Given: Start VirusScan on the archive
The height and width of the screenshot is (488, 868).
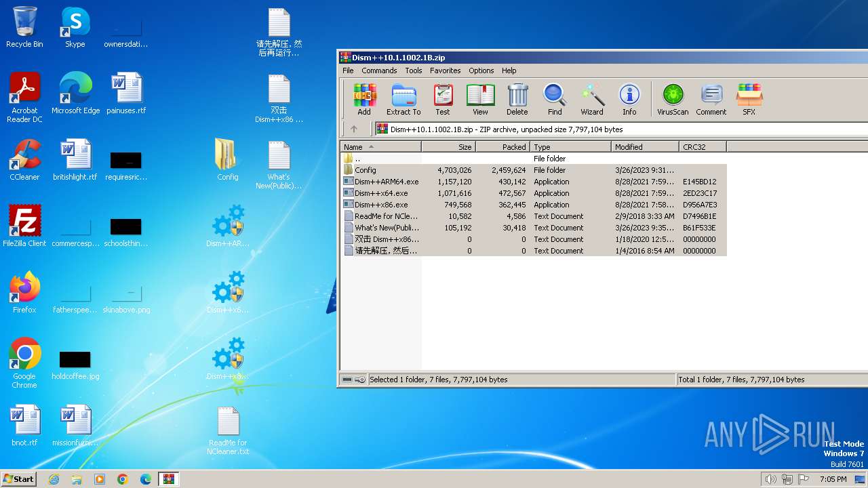Looking at the screenshot, I should pyautogui.click(x=673, y=99).
